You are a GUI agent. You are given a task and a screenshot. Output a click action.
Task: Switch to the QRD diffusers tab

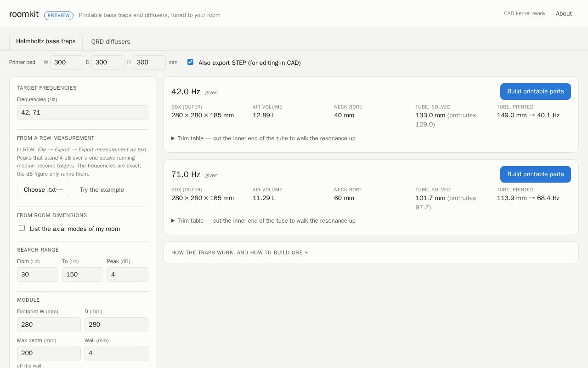click(111, 41)
